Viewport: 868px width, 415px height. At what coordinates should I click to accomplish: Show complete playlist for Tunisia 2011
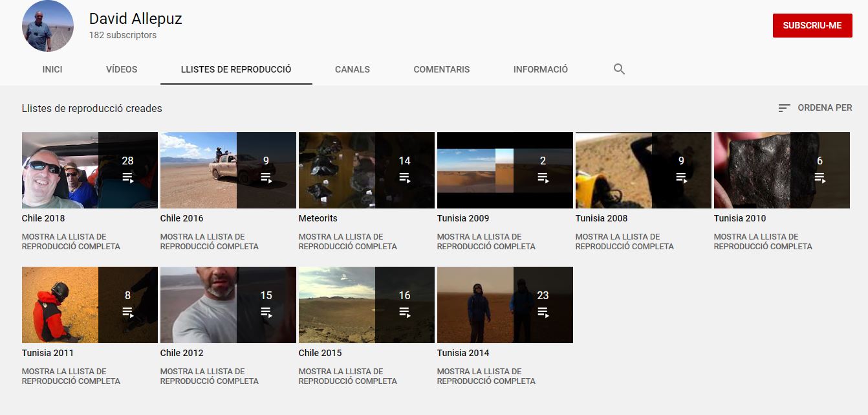click(71, 376)
